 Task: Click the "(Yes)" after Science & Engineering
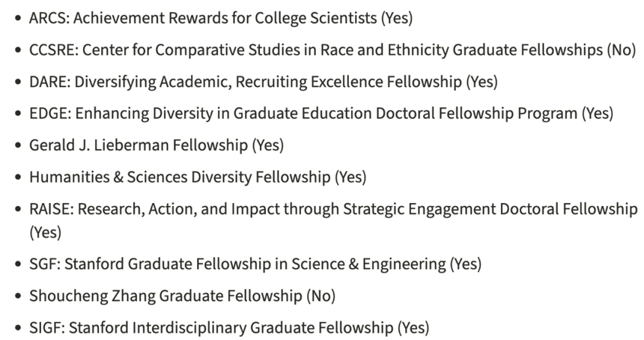466,264
